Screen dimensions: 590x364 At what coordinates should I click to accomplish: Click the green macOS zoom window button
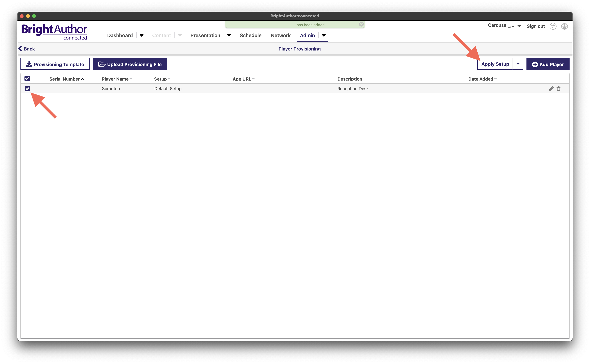(34, 16)
